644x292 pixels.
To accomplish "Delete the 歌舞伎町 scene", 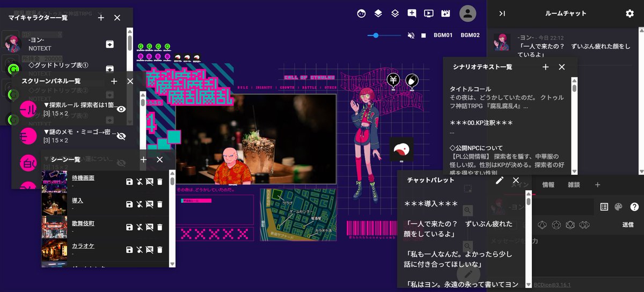I will click(x=159, y=227).
